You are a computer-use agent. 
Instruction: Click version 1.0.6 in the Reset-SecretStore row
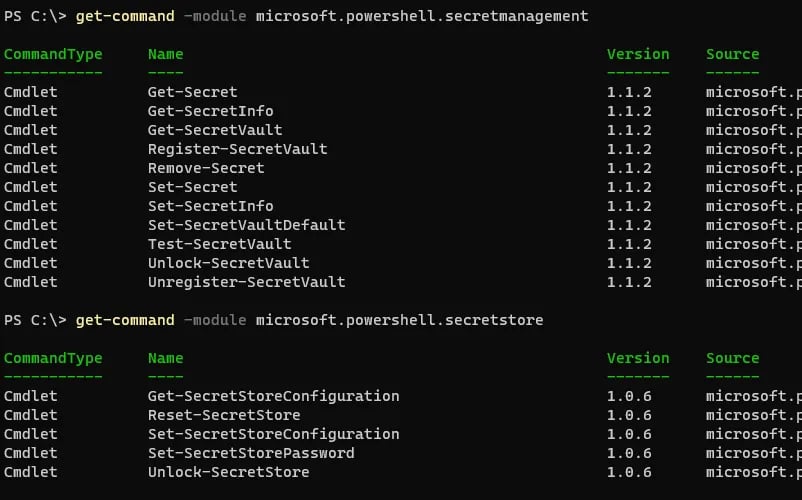click(x=629, y=415)
